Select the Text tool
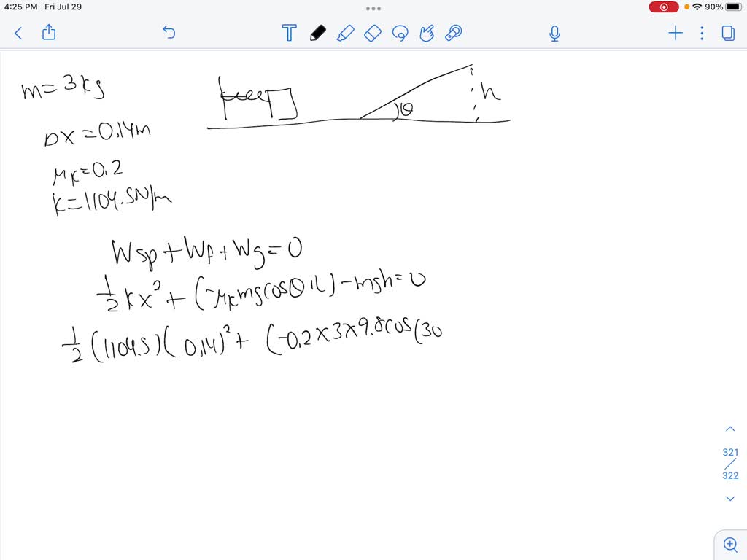The width and height of the screenshot is (747, 560). click(x=289, y=33)
